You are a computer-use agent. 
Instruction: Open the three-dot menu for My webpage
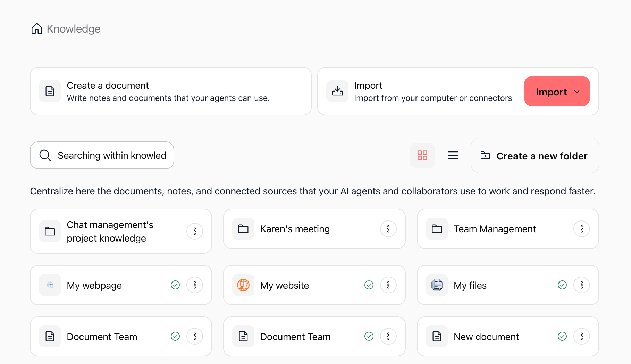[195, 285]
